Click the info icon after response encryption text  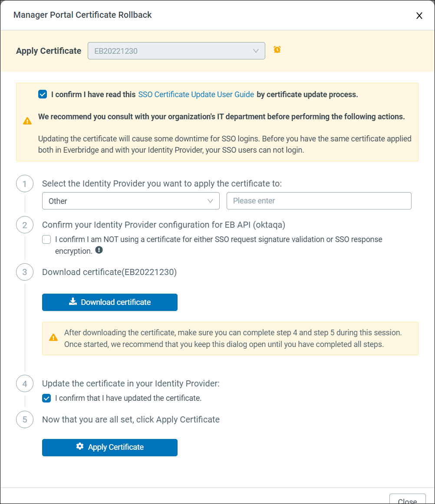[99, 250]
